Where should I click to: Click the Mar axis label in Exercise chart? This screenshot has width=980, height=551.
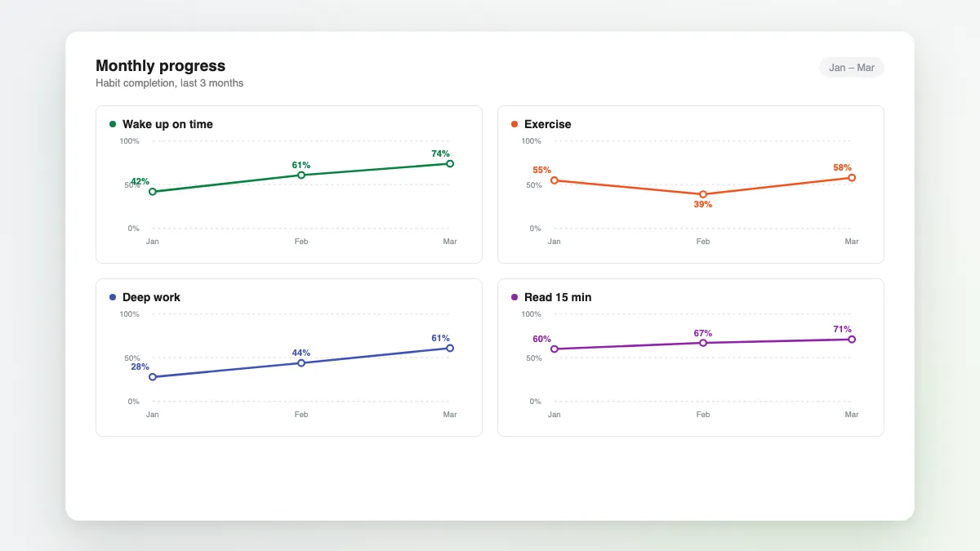point(852,242)
